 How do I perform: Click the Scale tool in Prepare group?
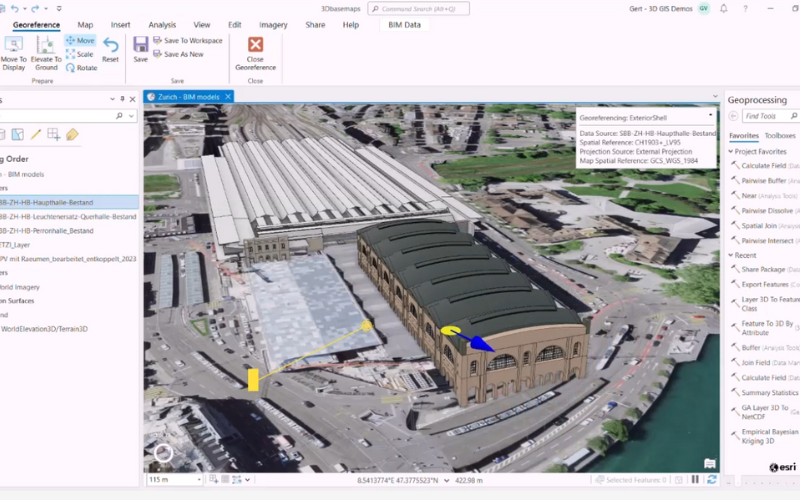80,54
